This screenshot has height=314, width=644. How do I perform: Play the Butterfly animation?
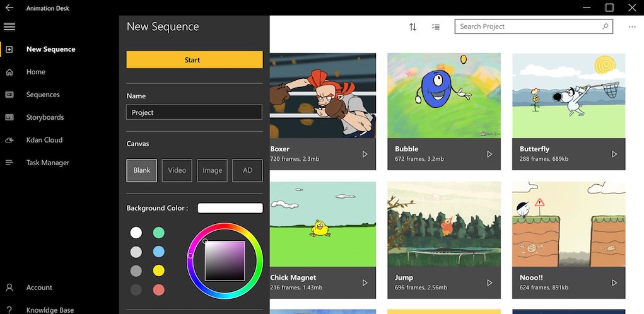(x=614, y=154)
